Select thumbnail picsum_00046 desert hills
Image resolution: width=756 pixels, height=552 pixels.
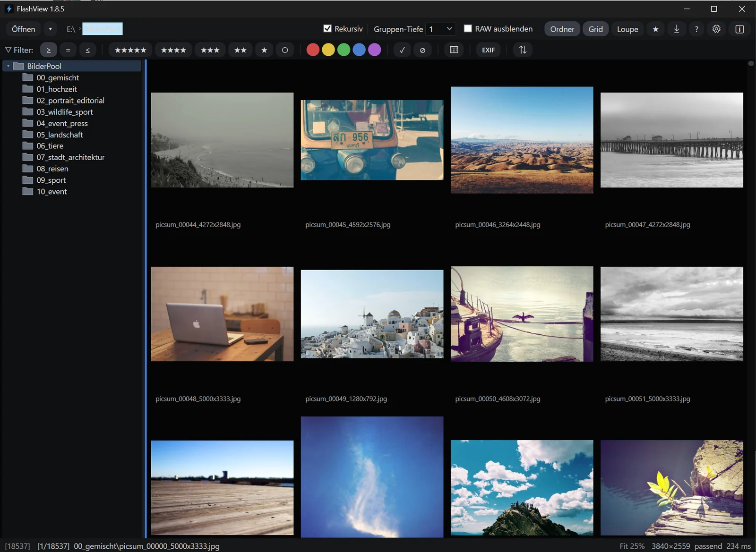(x=522, y=140)
